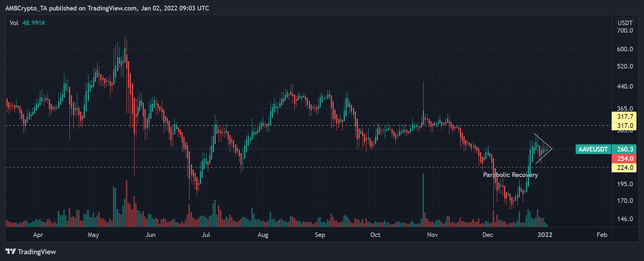Click the green 260.3 current price label
This screenshot has width=644, height=261.
coord(625,149)
